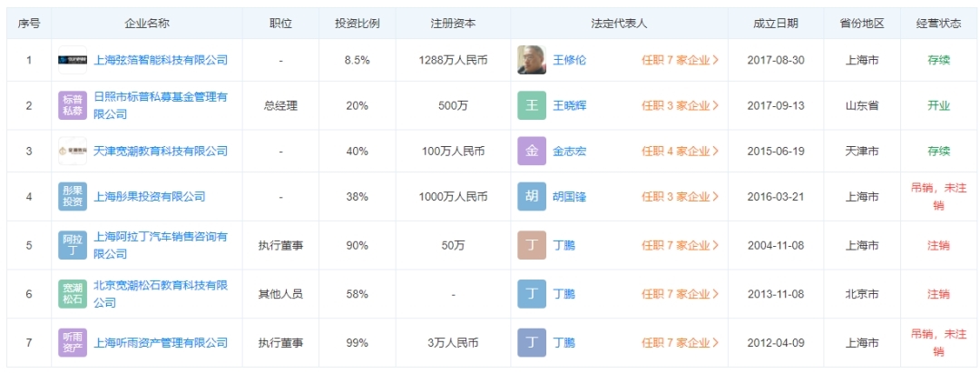Click the 丁 avatar in the 上海听雨资产 row
Viewport: 980px width, 373px height.
pyautogui.click(x=532, y=342)
